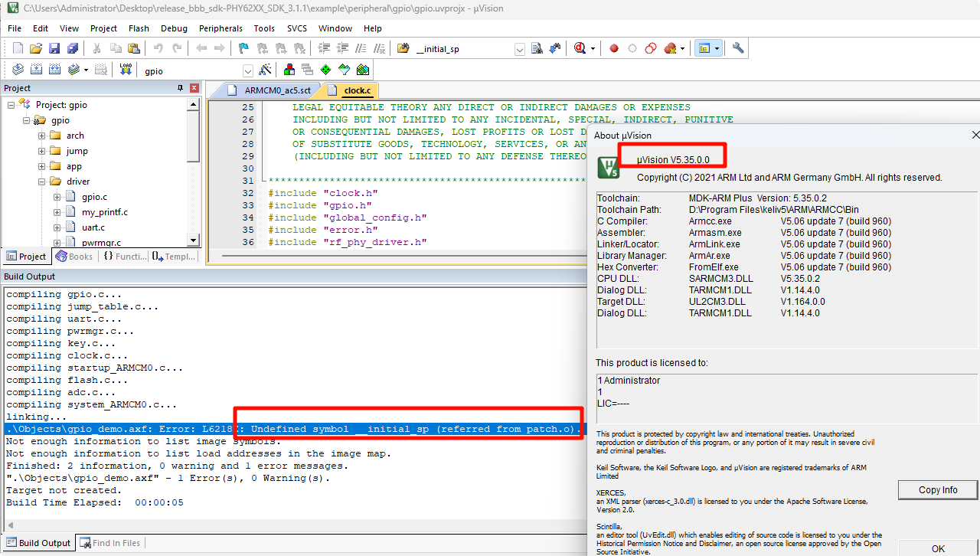This screenshot has width=980, height=556.
Task: Open the Project menu
Action: coord(103,28)
